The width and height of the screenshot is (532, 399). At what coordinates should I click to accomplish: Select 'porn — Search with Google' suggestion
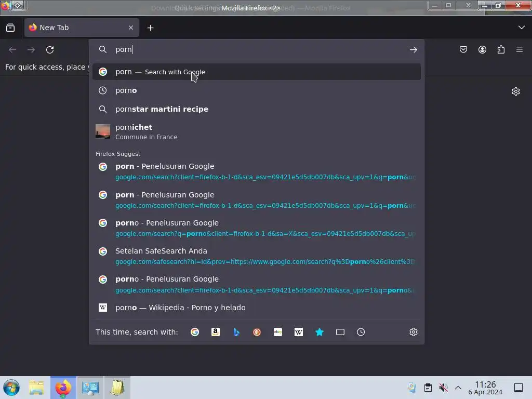coord(257,72)
